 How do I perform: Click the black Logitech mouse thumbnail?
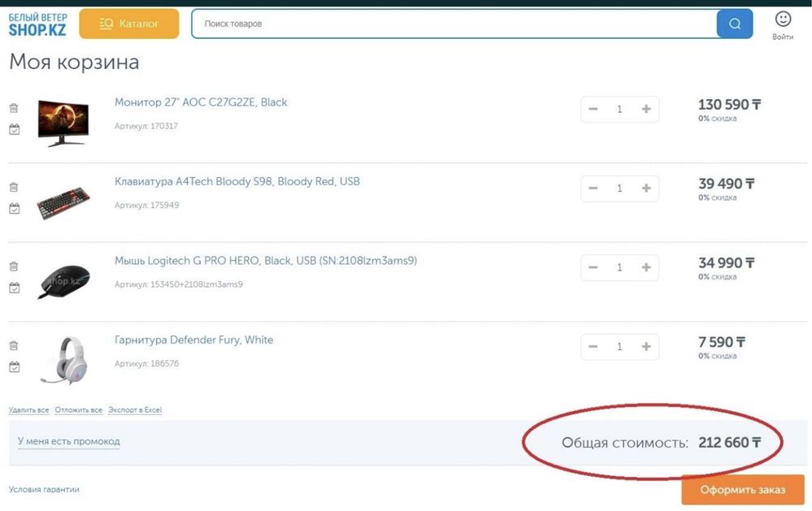(63, 282)
